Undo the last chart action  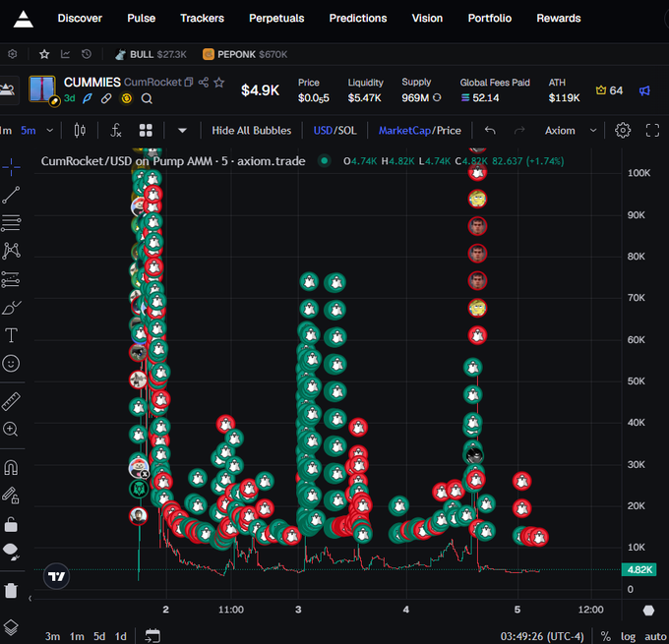pos(490,131)
